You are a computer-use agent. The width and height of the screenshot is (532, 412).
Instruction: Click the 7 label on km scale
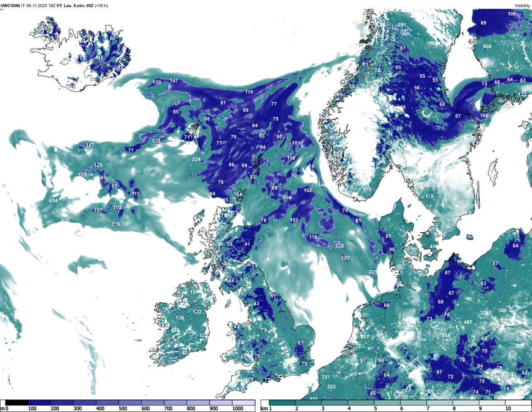click(428, 409)
